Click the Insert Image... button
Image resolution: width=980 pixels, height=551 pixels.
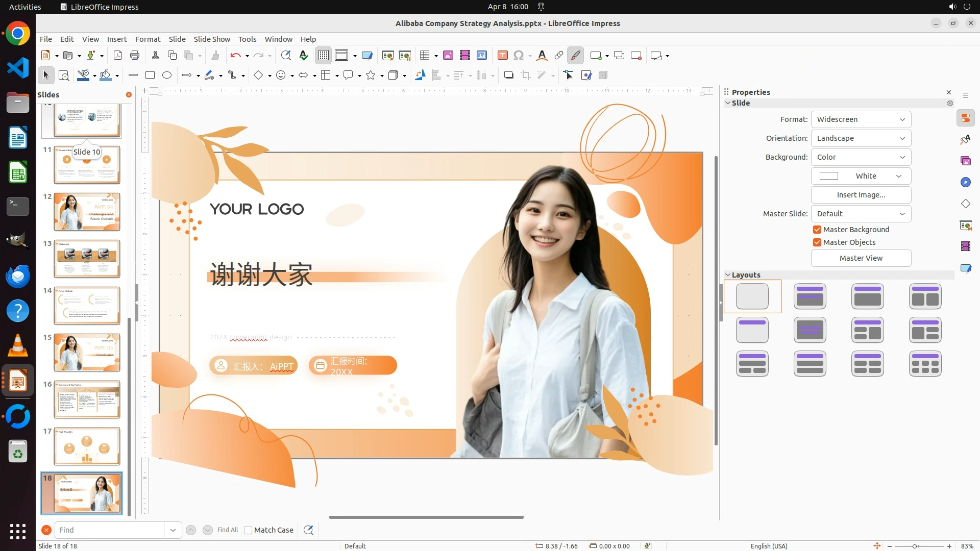pos(861,195)
